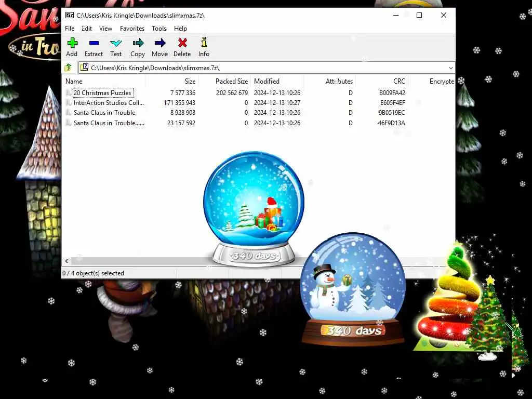Open the Edit menu
The height and width of the screenshot is (399, 532).
[x=87, y=29]
